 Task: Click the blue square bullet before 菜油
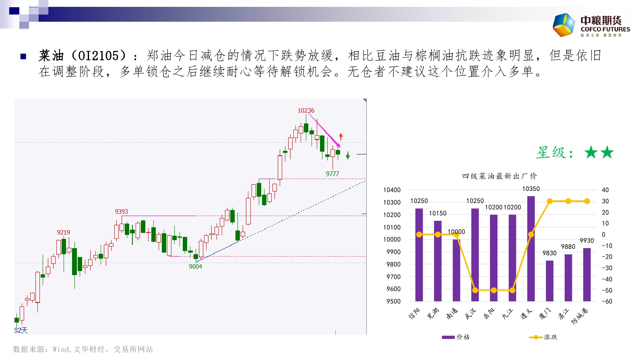(x=23, y=57)
